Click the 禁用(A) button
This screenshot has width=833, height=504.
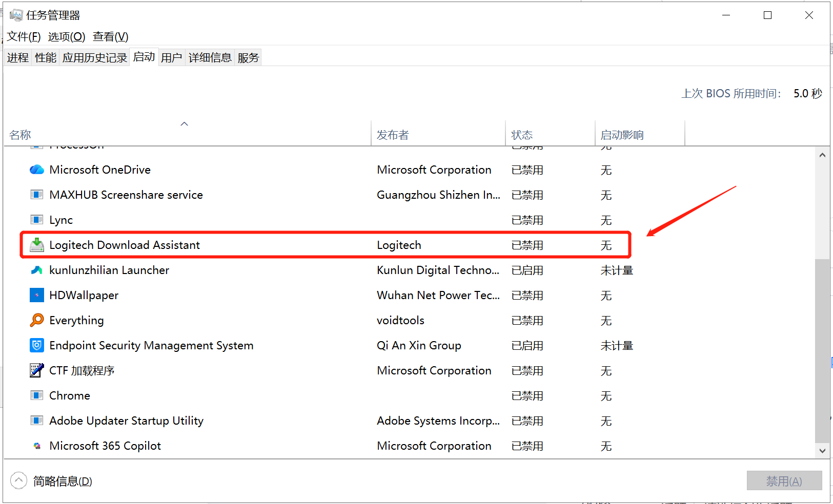pos(784,481)
